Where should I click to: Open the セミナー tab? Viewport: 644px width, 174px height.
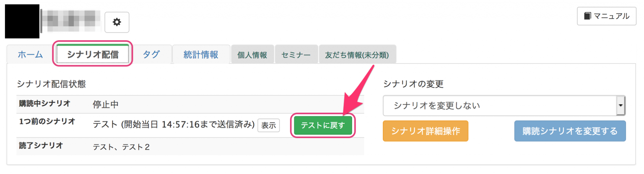coord(296,55)
